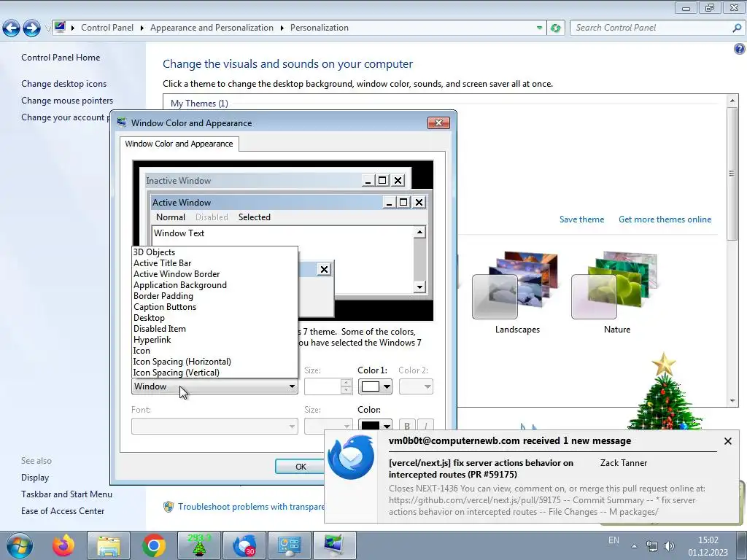Select Hyperlink from the item list
The width and height of the screenshot is (747, 560).
coord(214,340)
